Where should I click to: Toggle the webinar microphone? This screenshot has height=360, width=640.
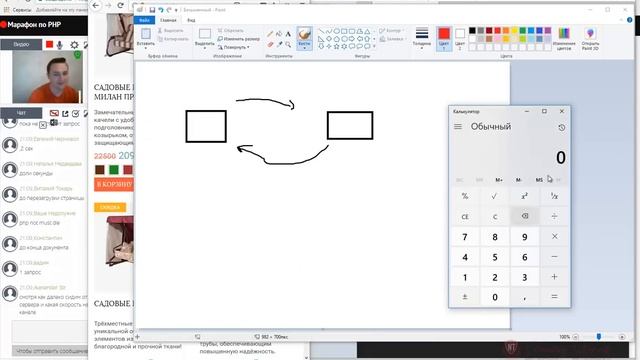coord(60,45)
